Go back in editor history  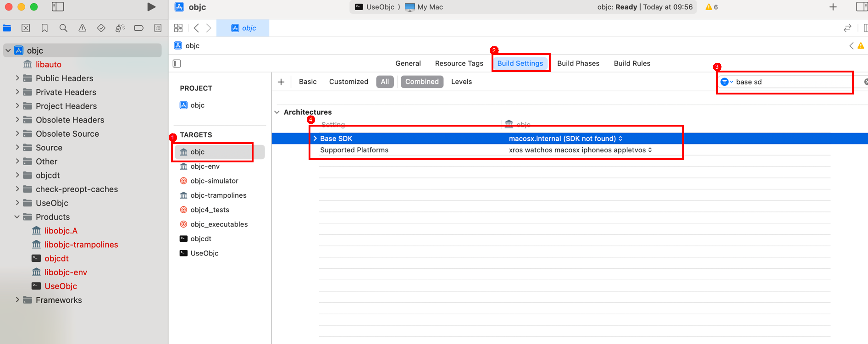pyautogui.click(x=196, y=28)
